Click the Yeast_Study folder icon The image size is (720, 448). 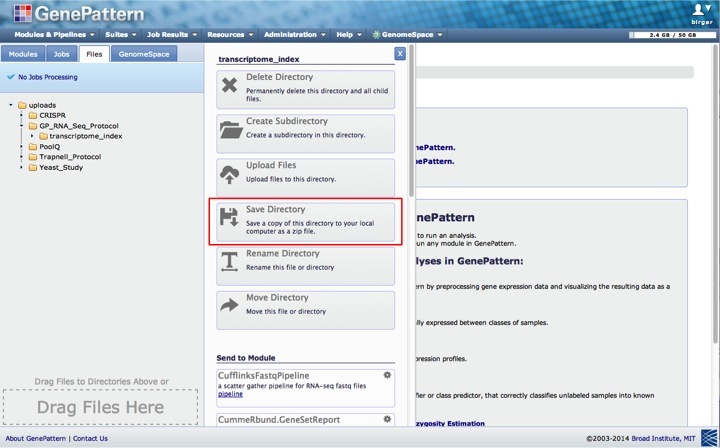click(x=33, y=168)
